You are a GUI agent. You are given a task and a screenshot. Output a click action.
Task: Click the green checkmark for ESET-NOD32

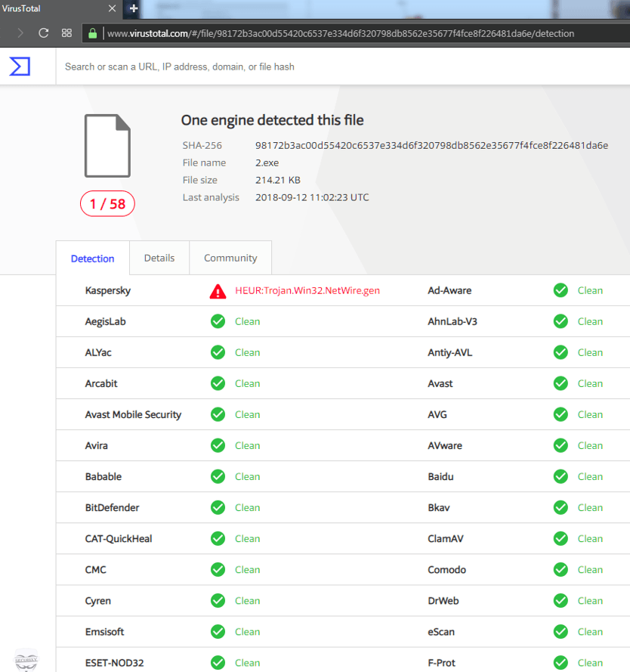(x=218, y=663)
